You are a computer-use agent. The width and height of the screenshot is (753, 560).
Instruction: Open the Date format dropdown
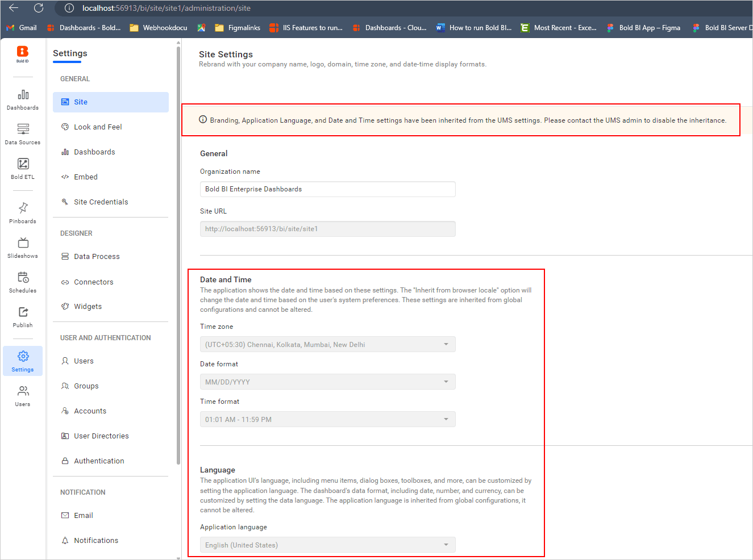pos(327,381)
